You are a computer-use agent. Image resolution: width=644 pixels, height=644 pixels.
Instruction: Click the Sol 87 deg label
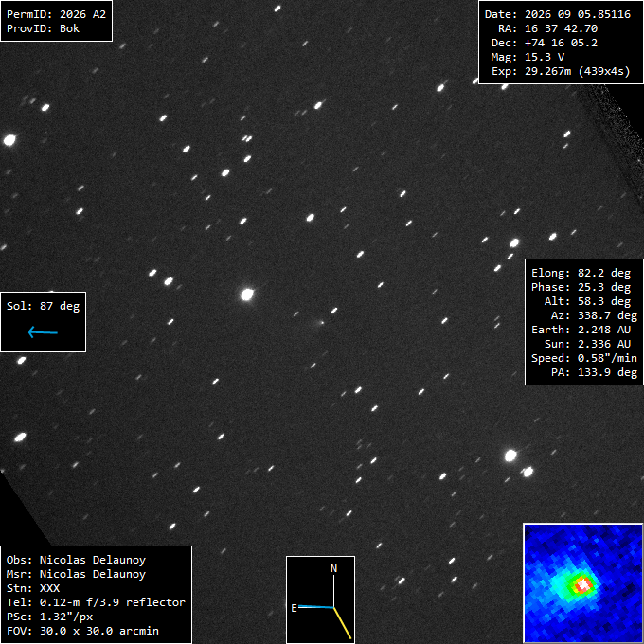tap(44, 306)
